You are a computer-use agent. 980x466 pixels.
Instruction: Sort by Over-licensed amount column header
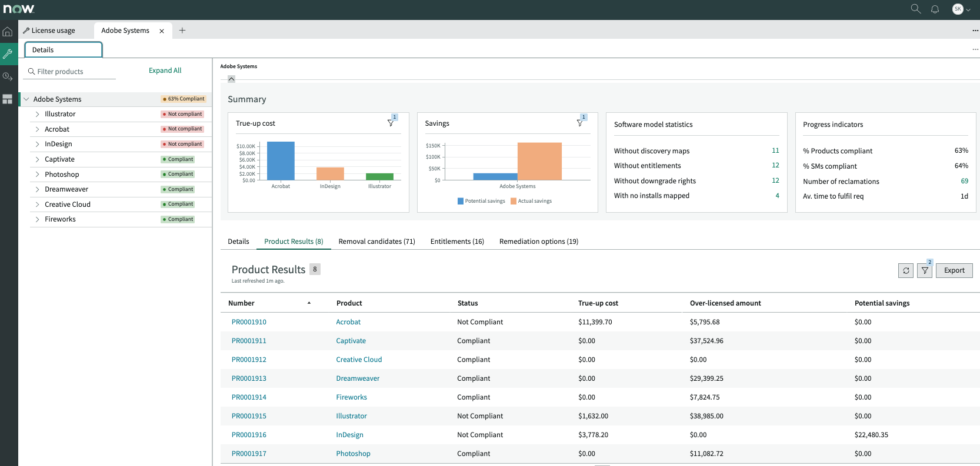pos(725,303)
